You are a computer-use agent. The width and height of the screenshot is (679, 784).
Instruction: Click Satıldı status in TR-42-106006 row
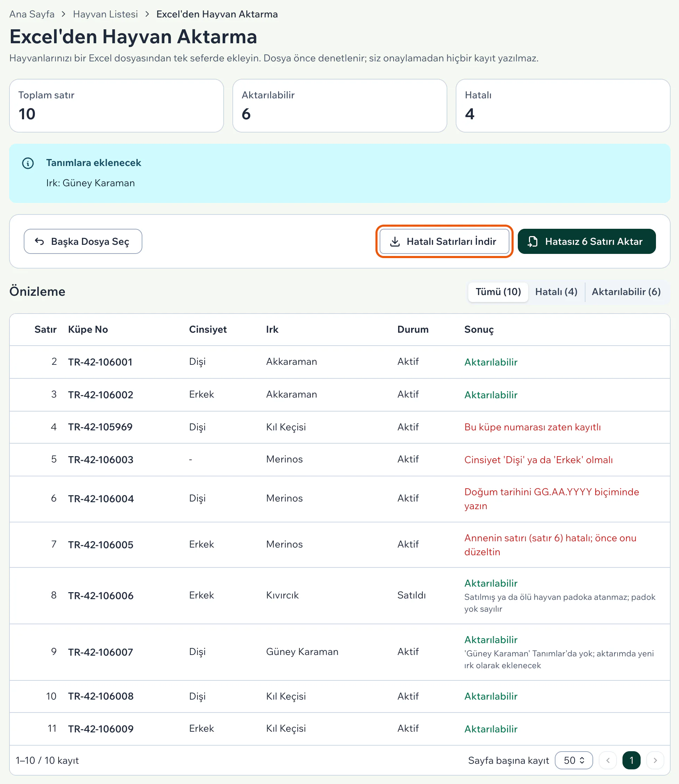[x=411, y=595]
